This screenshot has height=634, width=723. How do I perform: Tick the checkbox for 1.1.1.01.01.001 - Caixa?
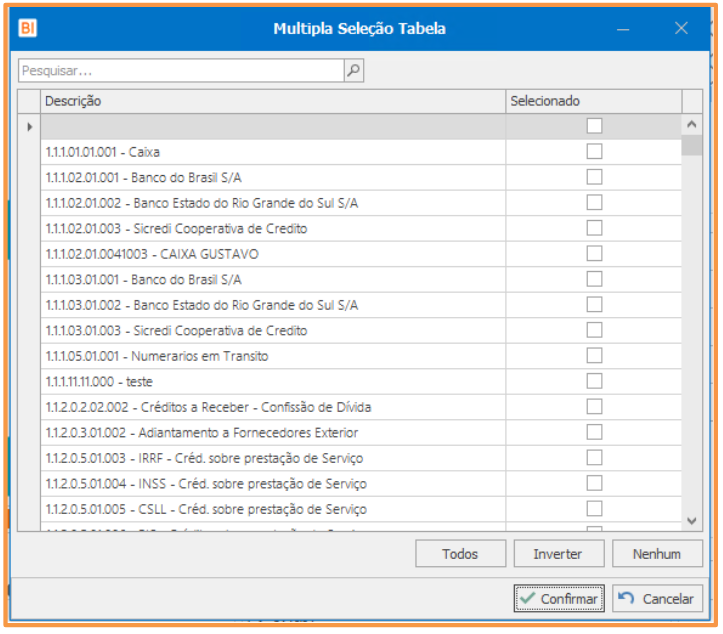pos(594,151)
